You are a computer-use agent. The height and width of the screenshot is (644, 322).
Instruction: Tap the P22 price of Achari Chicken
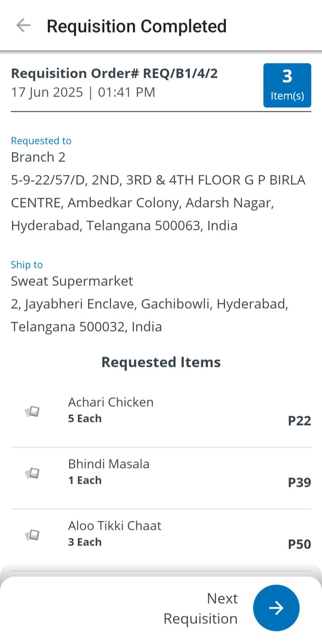coord(299,421)
